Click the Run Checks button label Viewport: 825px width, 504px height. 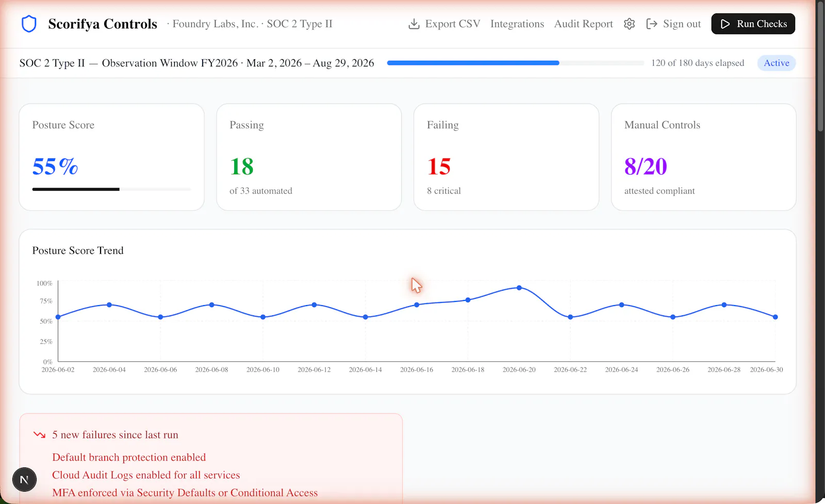pyautogui.click(x=762, y=24)
